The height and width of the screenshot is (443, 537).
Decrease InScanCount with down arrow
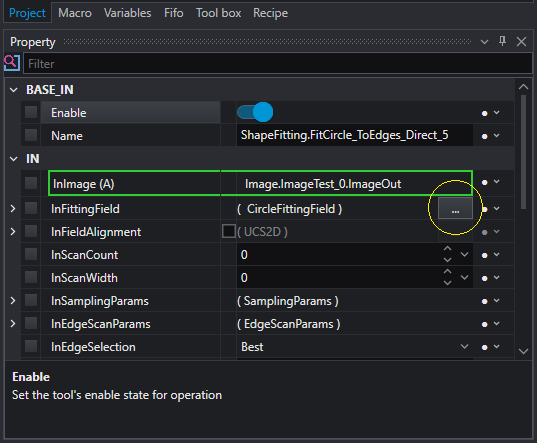point(447,260)
